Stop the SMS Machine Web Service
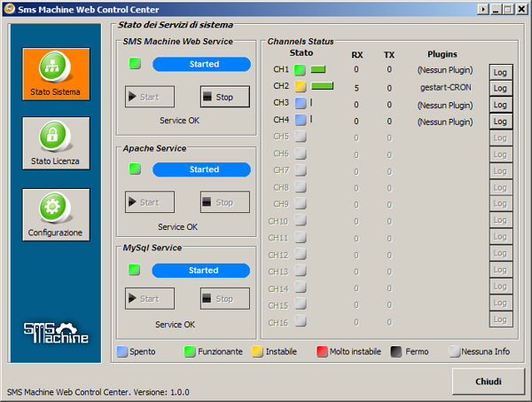 click(x=225, y=97)
